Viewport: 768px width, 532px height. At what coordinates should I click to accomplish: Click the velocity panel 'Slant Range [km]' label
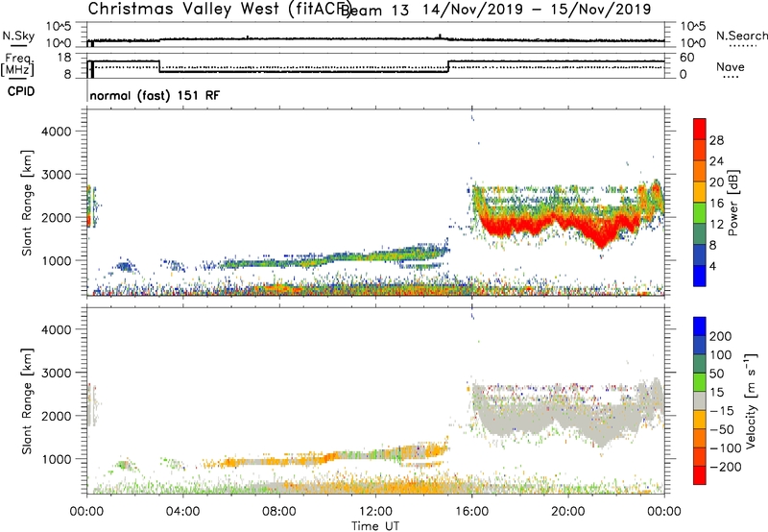(27, 401)
